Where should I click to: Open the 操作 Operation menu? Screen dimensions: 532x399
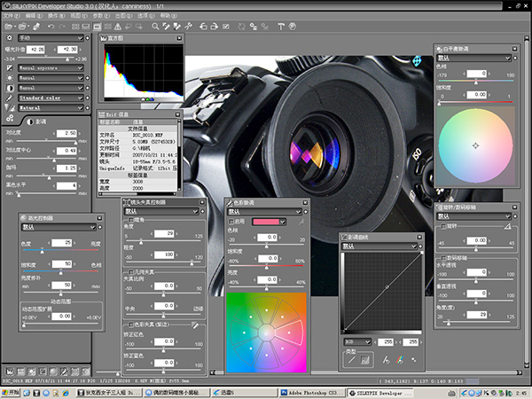click(x=57, y=16)
